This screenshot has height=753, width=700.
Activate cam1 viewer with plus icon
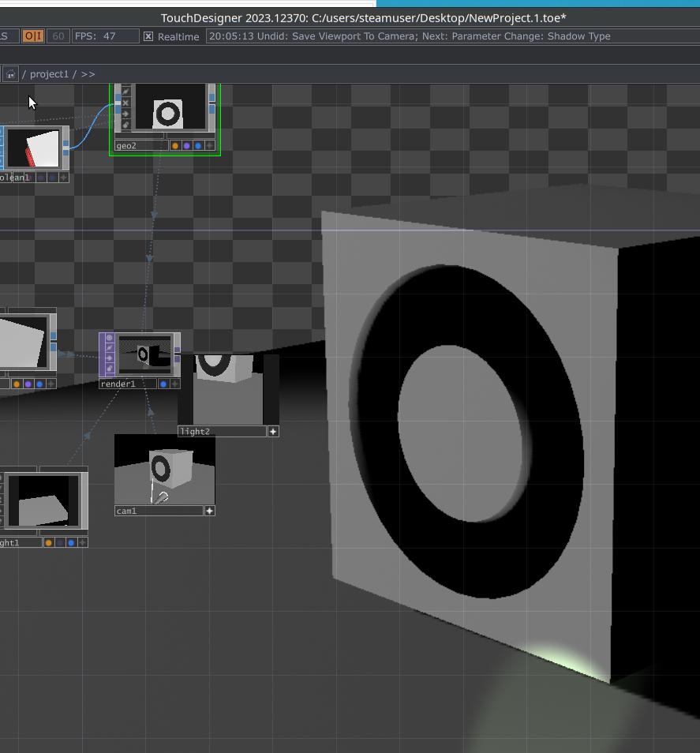point(210,511)
